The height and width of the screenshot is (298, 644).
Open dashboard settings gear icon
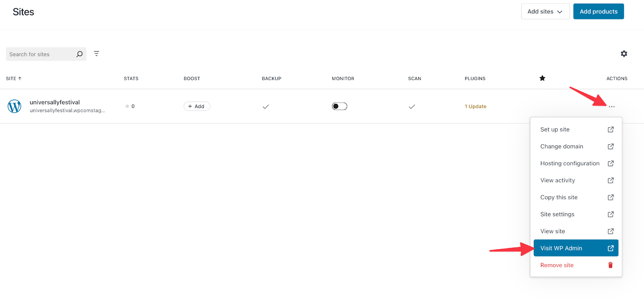click(x=624, y=53)
